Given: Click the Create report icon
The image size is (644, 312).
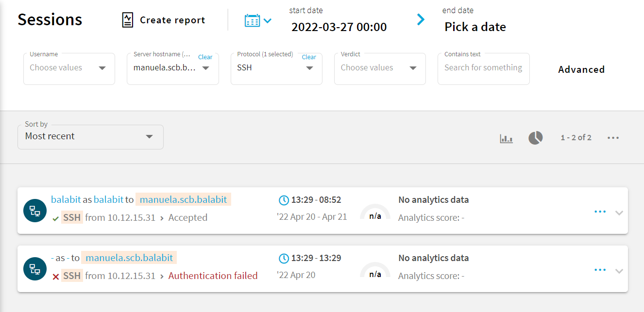Looking at the screenshot, I should (127, 20).
